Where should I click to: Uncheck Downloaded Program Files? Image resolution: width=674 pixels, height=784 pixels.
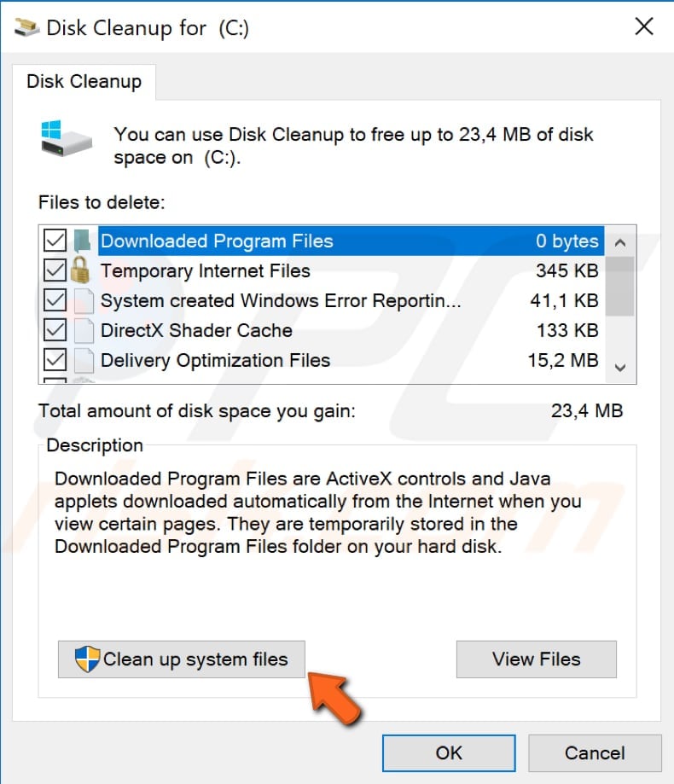(x=53, y=241)
